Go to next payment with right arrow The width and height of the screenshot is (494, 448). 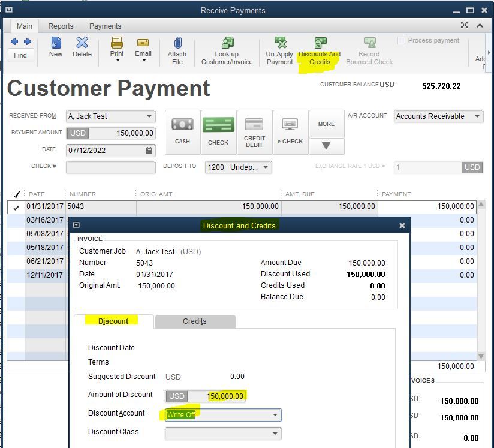coord(28,41)
